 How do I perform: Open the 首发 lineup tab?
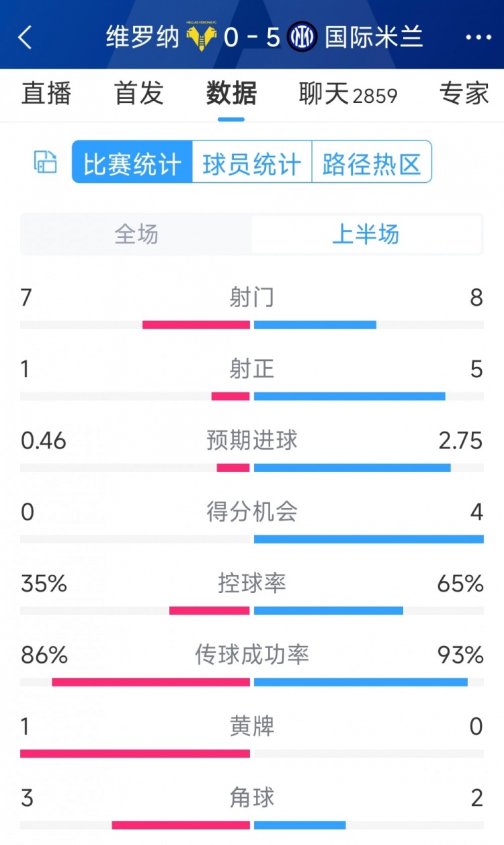tap(139, 93)
